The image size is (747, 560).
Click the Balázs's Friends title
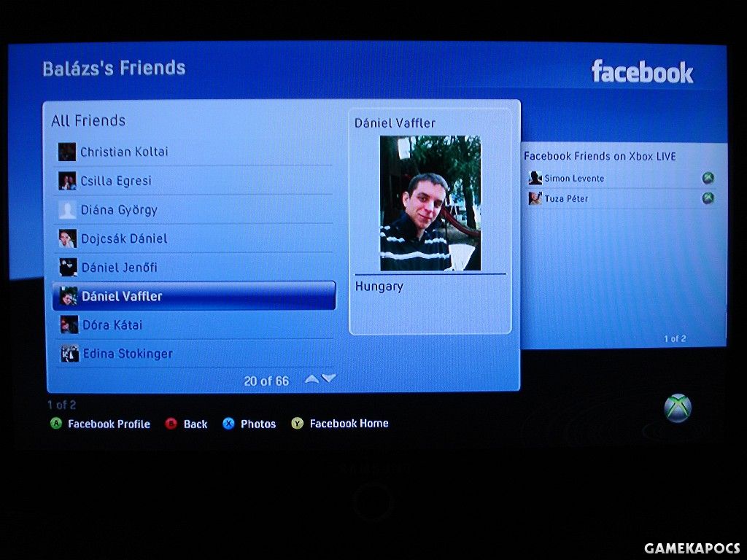[114, 69]
